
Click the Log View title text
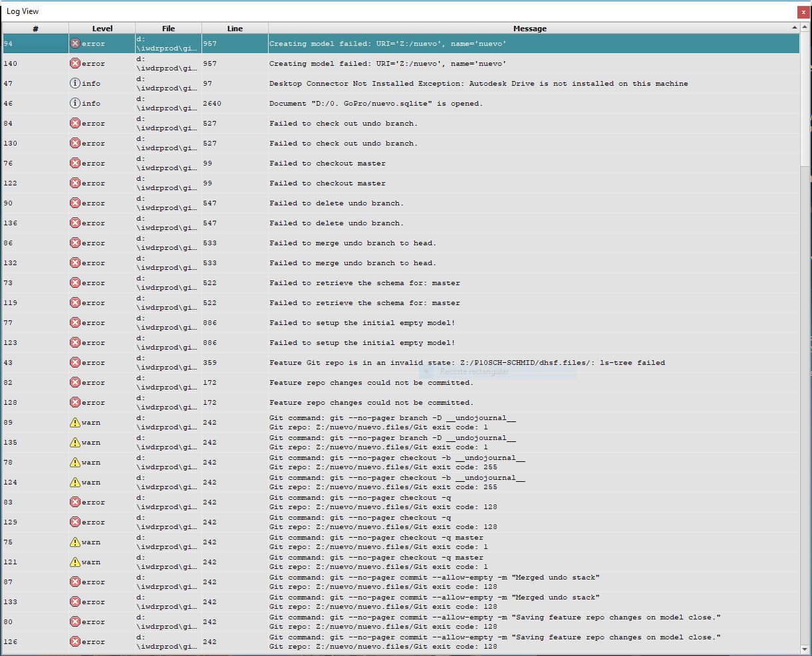(x=23, y=11)
